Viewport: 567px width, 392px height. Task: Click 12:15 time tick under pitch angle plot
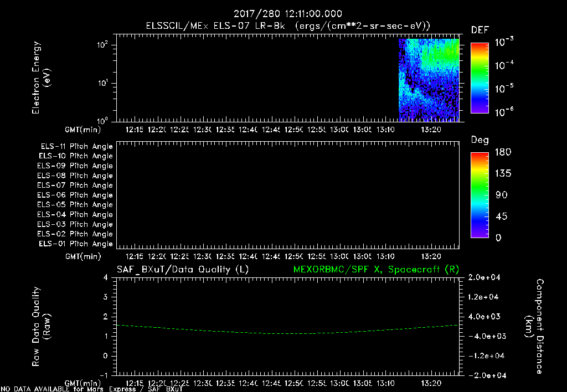(x=135, y=257)
